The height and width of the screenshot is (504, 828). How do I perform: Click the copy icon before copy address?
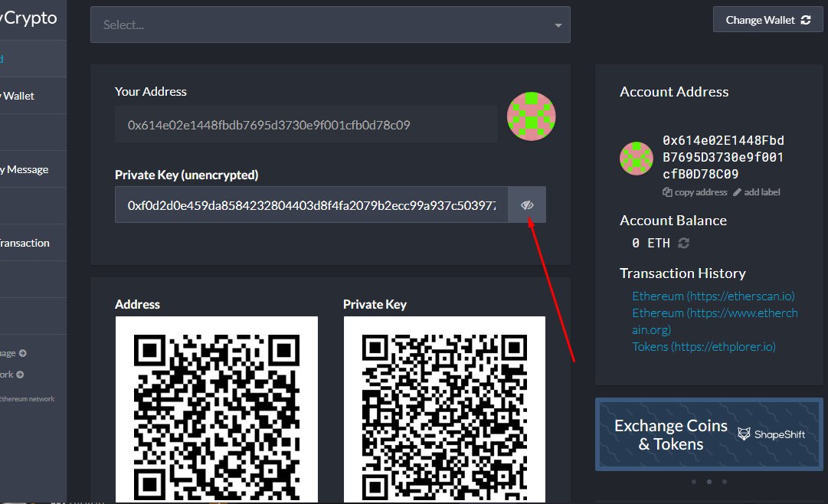tap(667, 192)
